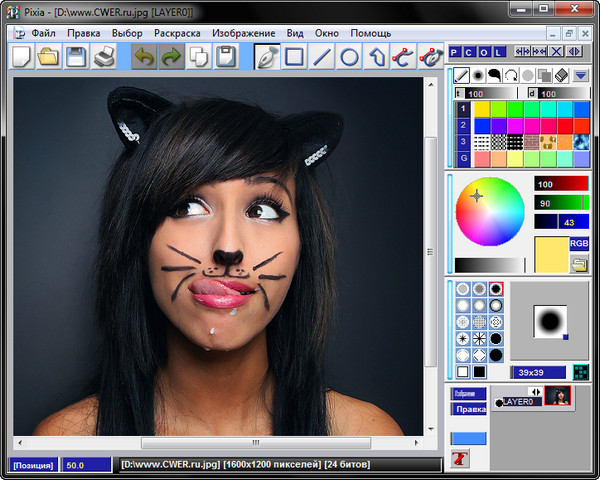Viewport: 600px width, 480px height.
Task: Select the freehand pen tool
Action: pyautogui.click(x=267, y=57)
